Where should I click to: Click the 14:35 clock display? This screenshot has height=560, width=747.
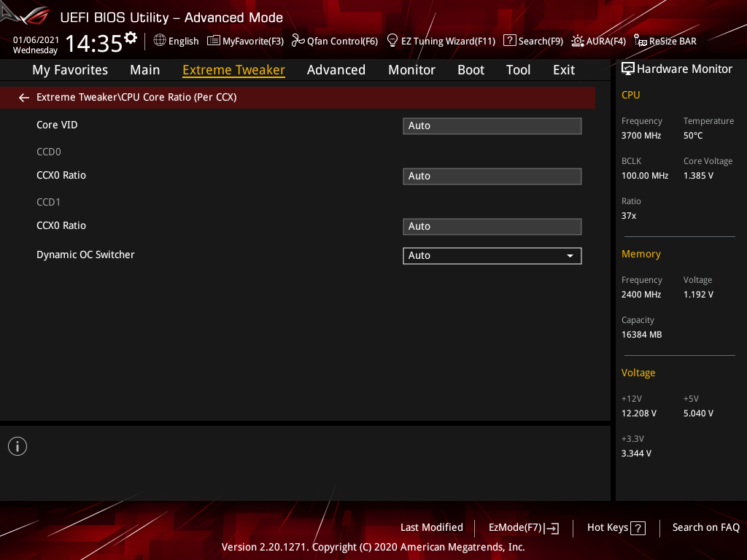click(94, 44)
